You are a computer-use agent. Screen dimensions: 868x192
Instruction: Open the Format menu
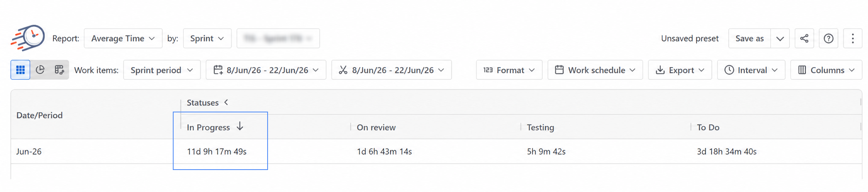click(x=509, y=70)
